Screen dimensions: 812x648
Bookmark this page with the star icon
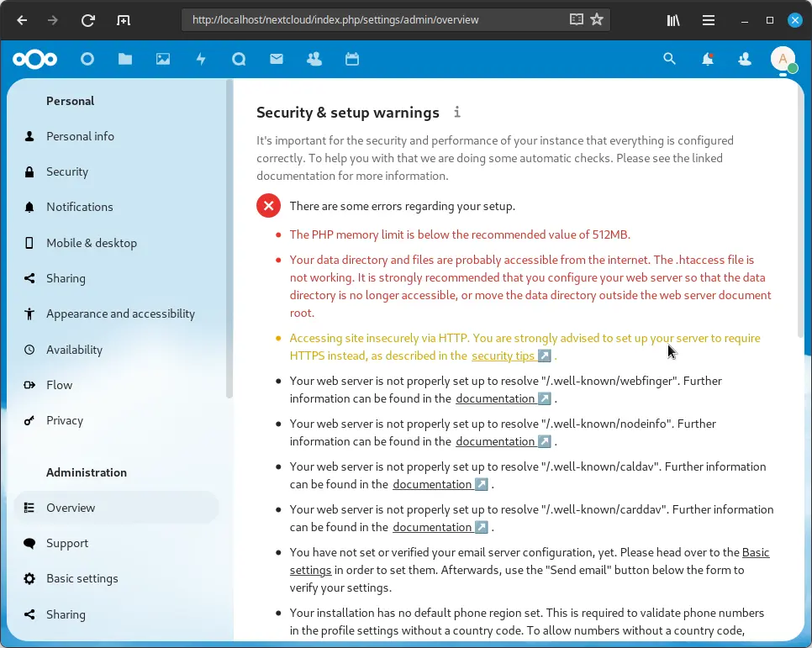click(597, 20)
